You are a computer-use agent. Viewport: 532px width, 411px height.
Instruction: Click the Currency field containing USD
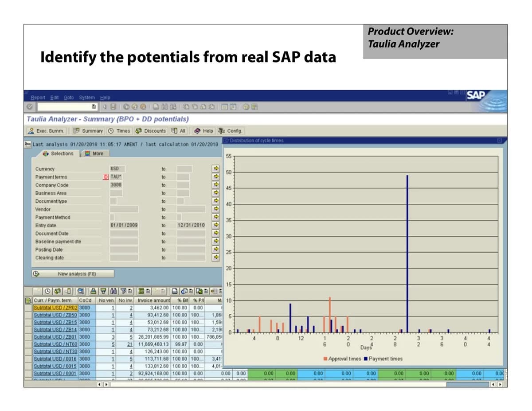tap(117, 169)
